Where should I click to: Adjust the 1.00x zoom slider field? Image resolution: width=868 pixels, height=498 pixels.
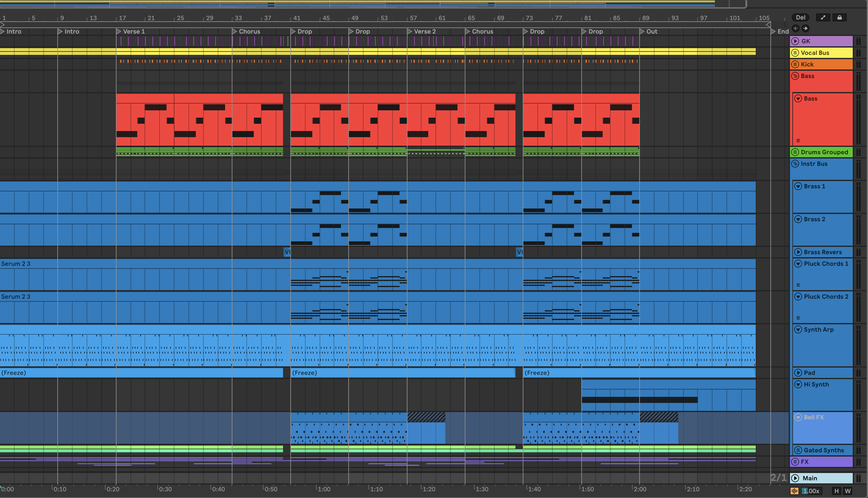811,491
